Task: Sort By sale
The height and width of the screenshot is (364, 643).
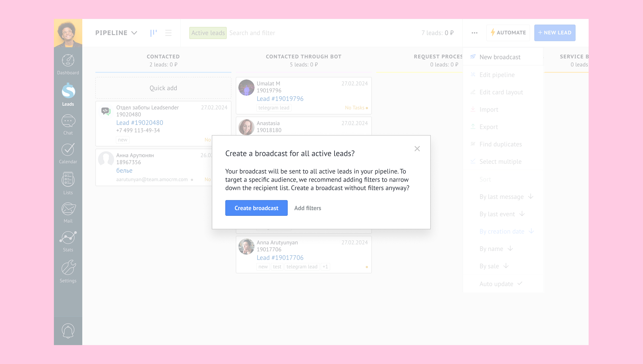Action: 503,266
